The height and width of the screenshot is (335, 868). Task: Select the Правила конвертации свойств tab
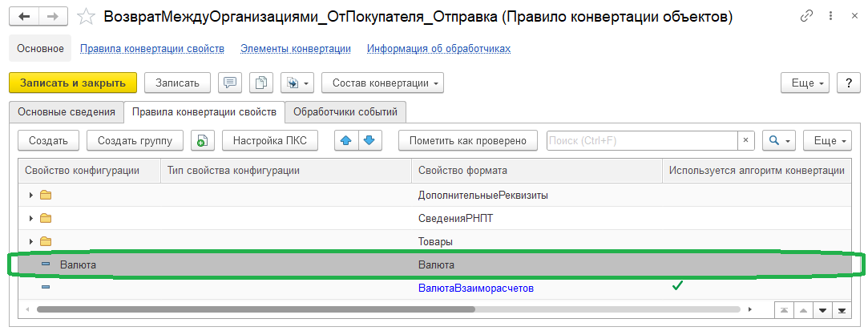point(204,112)
